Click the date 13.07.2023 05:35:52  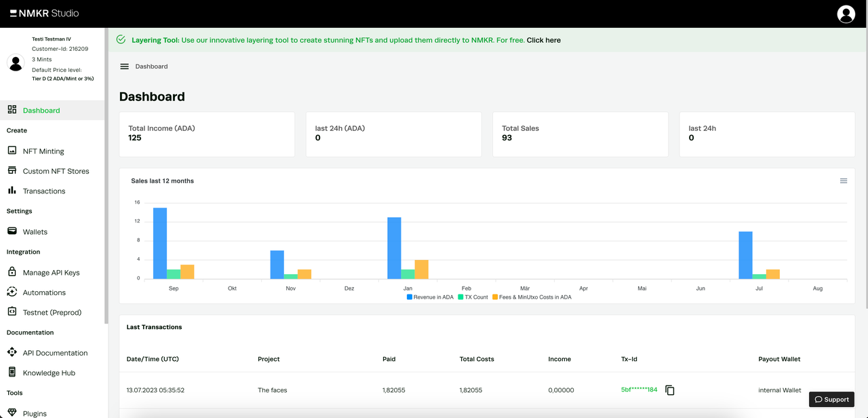(x=155, y=390)
